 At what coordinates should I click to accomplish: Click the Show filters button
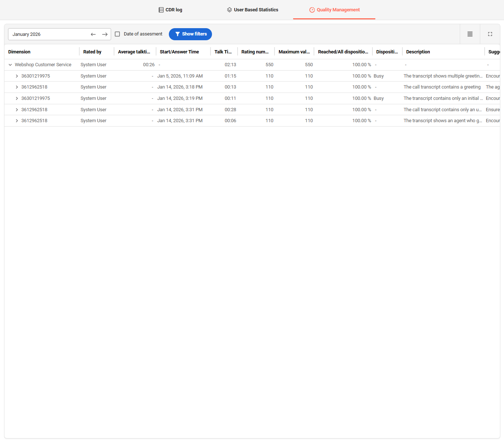(x=190, y=34)
